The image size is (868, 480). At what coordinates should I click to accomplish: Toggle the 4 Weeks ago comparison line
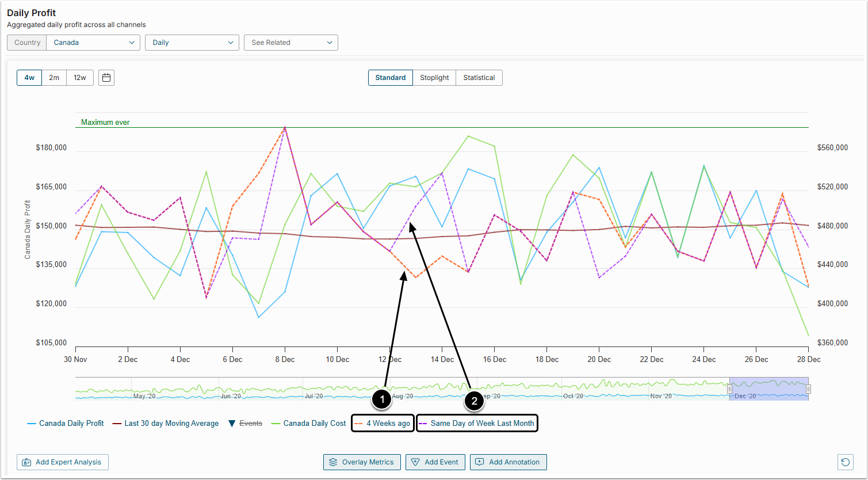click(388, 424)
